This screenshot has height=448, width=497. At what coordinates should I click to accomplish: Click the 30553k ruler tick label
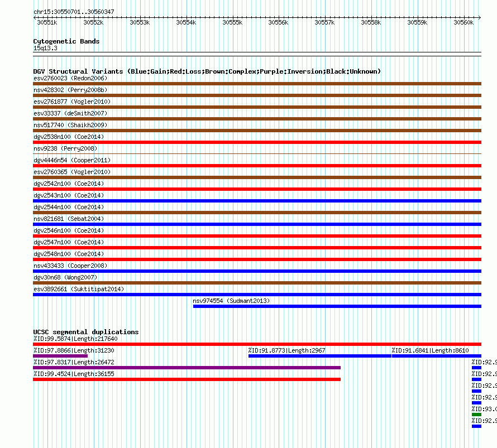point(140,22)
